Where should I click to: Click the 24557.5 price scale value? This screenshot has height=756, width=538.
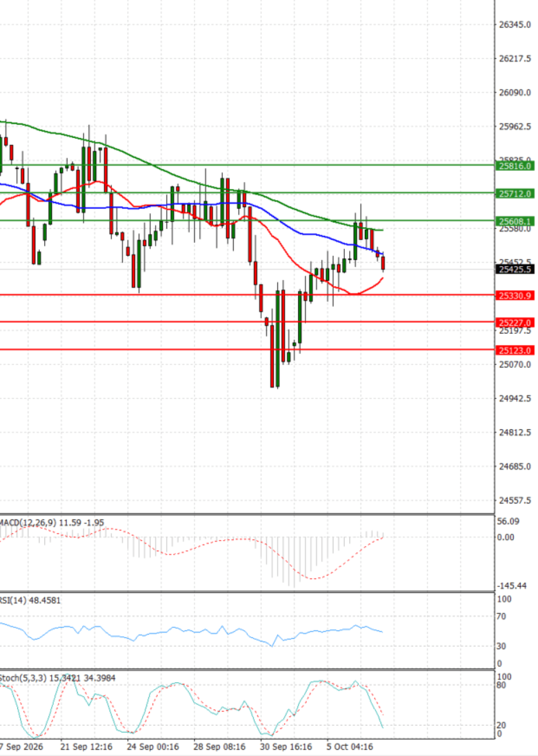click(515, 500)
